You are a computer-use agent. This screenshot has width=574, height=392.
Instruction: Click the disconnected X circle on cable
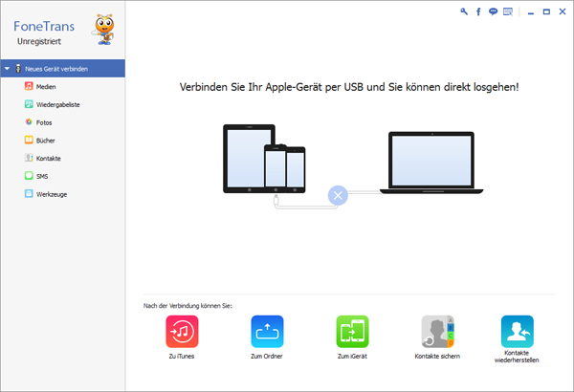(x=337, y=196)
